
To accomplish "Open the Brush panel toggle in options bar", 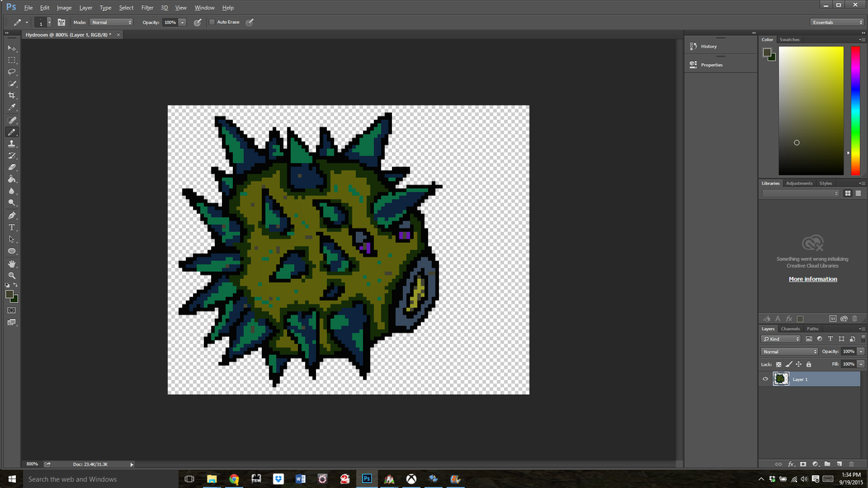I will [x=61, y=22].
